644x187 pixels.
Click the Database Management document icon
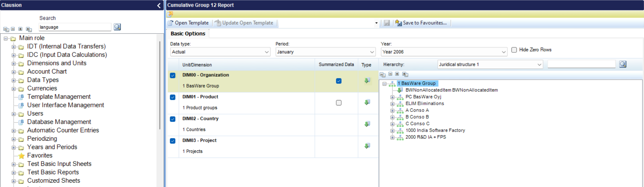tap(21, 122)
